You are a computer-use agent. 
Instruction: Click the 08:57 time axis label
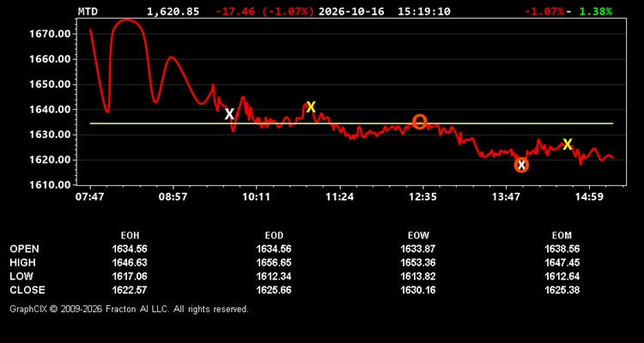tap(173, 197)
